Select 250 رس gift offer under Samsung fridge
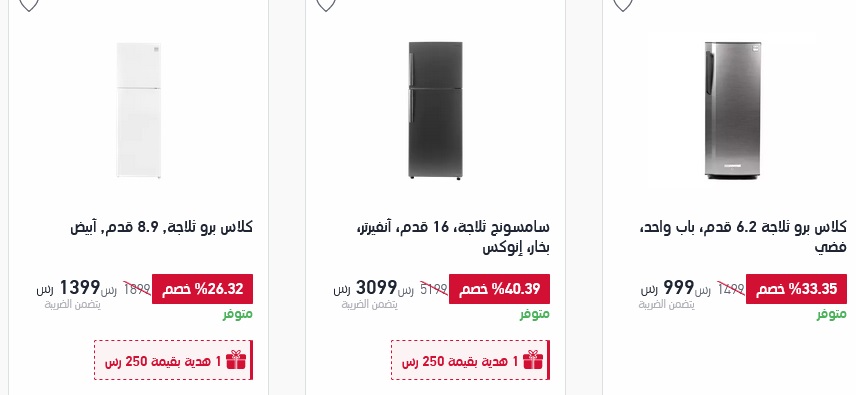The height and width of the screenshot is (395, 856). [x=471, y=360]
